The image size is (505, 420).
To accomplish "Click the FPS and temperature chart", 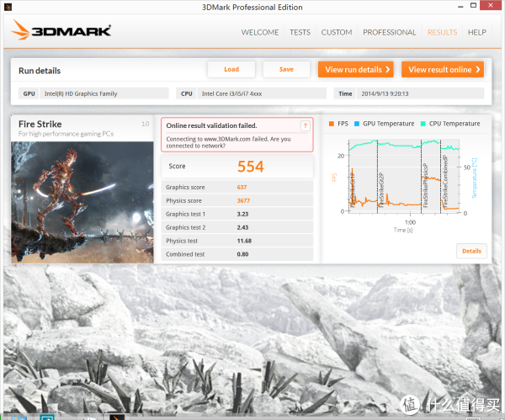I will [x=404, y=177].
